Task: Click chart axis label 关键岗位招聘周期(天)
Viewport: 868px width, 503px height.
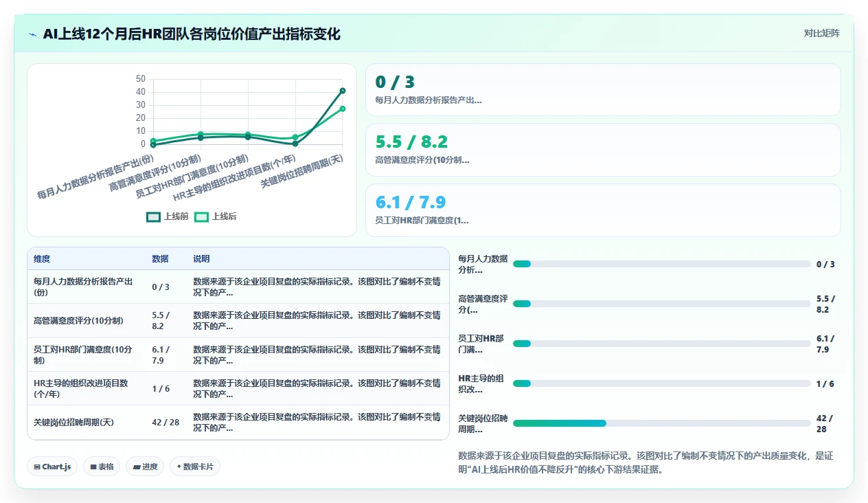Action: point(301,171)
